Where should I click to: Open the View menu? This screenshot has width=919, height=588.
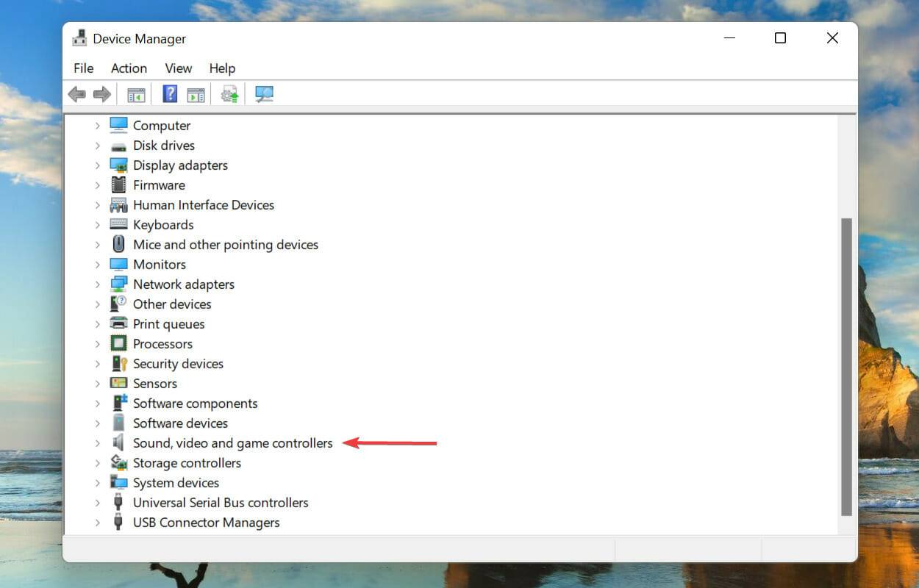tap(178, 68)
